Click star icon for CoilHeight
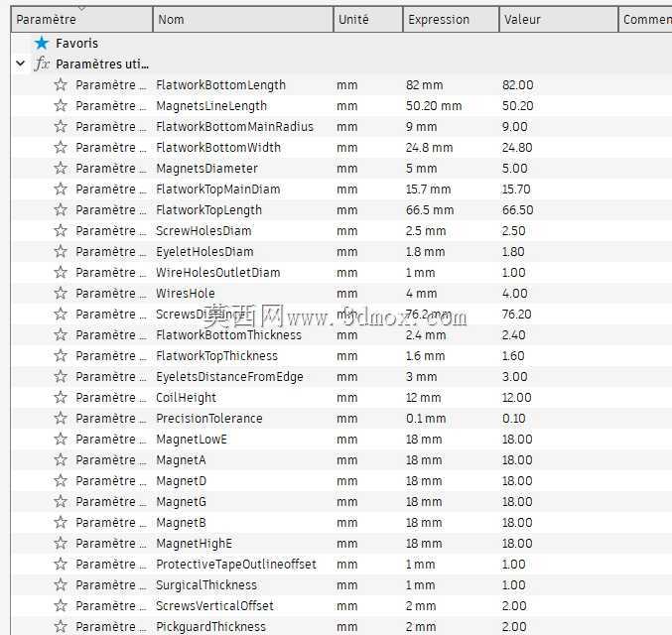Viewport: 672px width, 635px height. click(x=61, y=397)
